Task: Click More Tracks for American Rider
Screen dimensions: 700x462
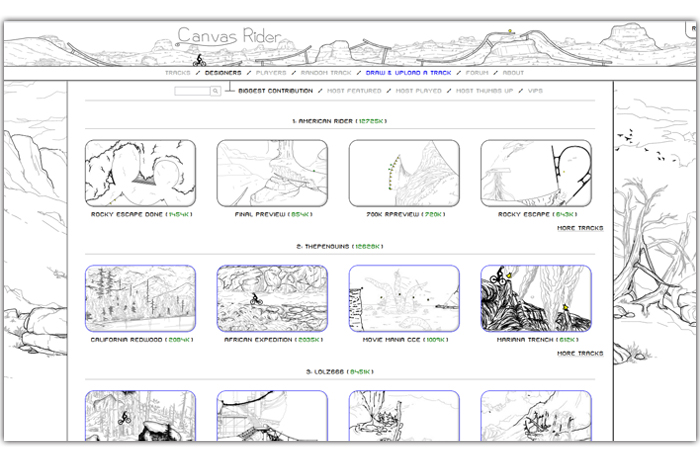Action: (580, 228)
